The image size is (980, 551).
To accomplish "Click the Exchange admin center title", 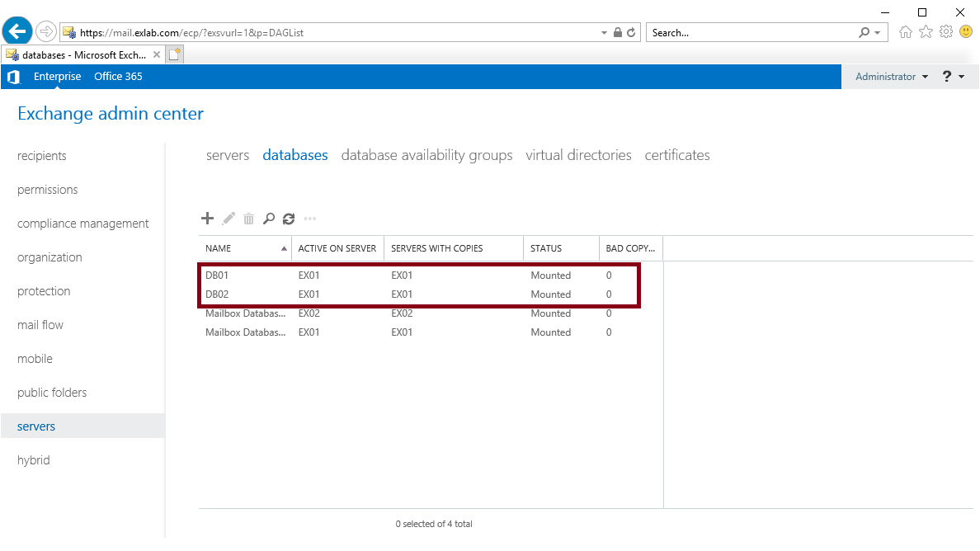I will (x=111, y=114).
